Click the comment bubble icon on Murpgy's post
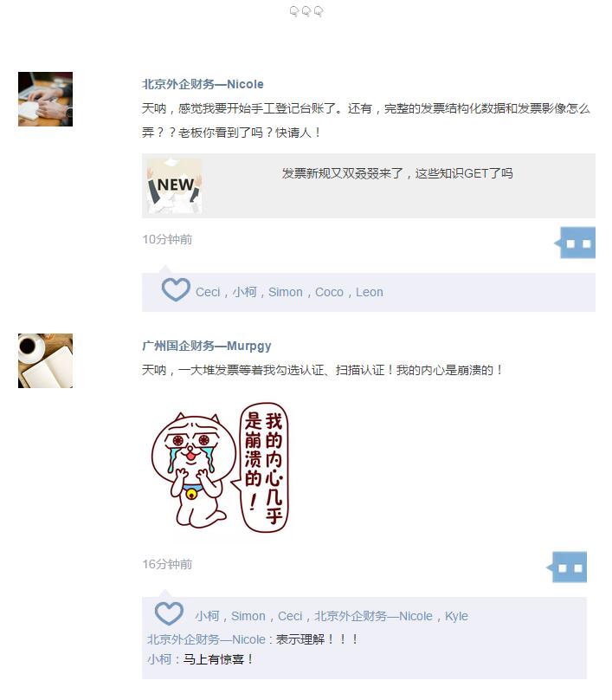Screen dimensions: 612x700 tap(567, 567)
